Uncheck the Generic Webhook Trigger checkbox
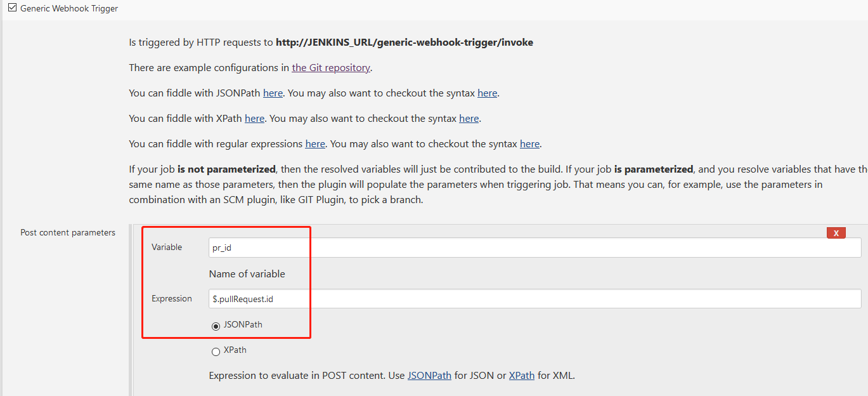868x396 pixels. (12, 8)
